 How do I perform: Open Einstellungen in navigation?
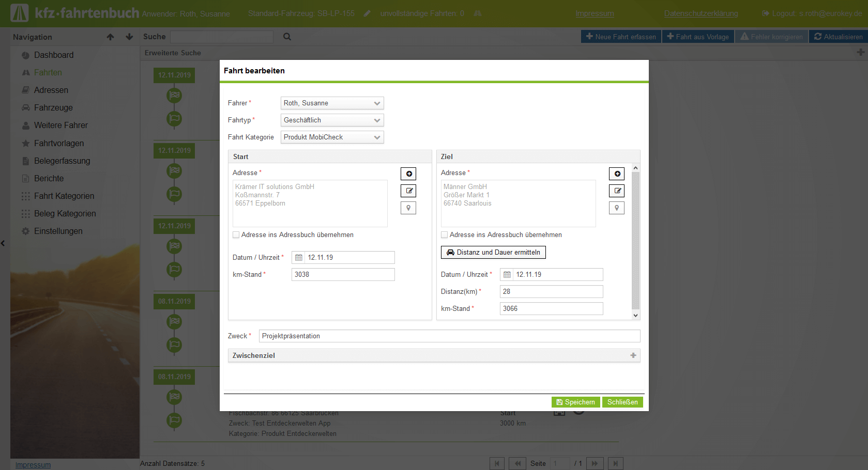click(x=58, y=231)
